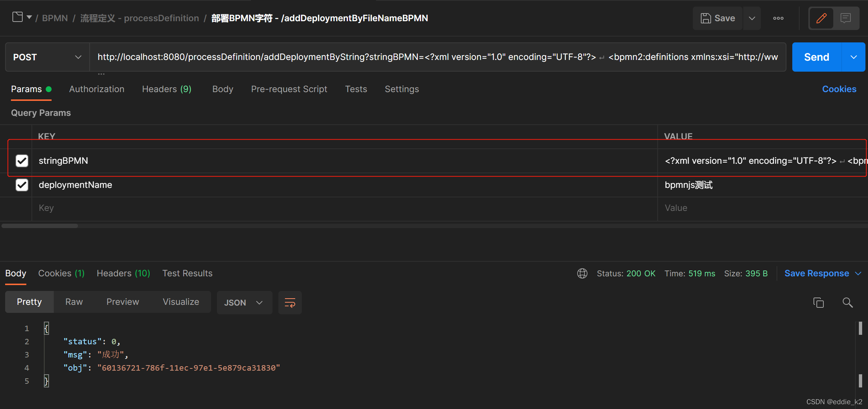Image resolution: width=868 pixels, height=409 pixels.
Task: Edit the stringBPMN key cell
Action: [345, 161]
